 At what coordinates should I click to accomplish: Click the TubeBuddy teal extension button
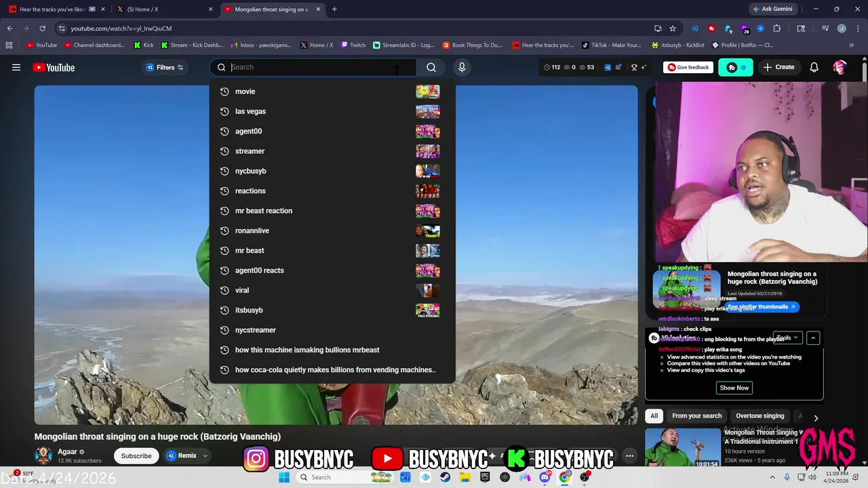(735, 67)
